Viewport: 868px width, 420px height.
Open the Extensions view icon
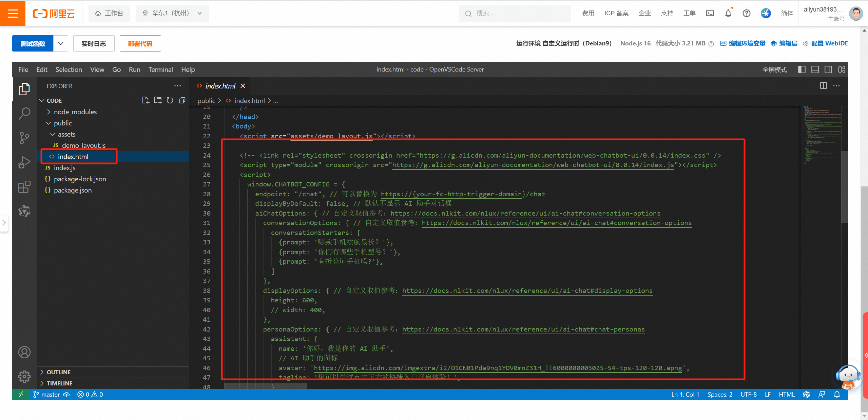click(24, 187)
